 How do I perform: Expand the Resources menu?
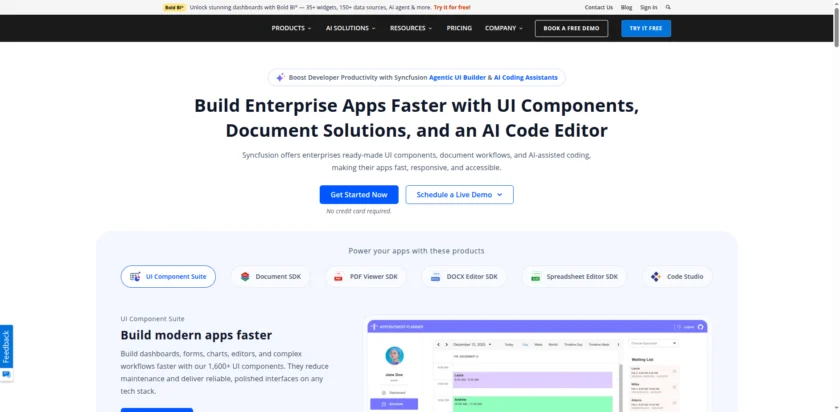[411, 28]
